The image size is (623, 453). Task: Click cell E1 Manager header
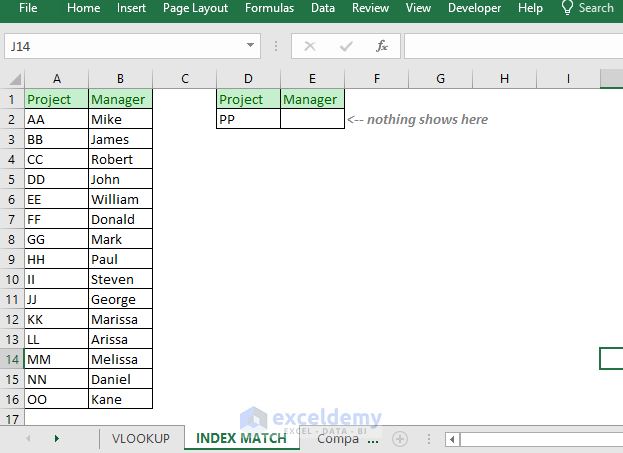point(312,99)
